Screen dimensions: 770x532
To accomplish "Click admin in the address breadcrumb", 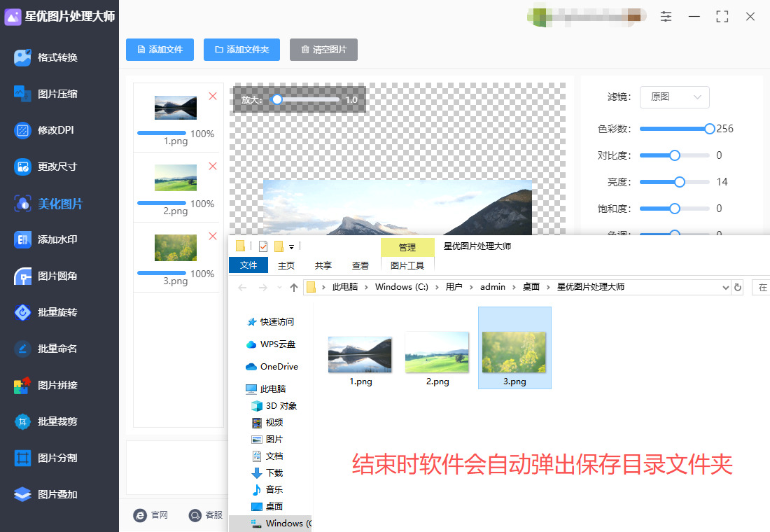I will pyautogui.click(x=493, y=287).
